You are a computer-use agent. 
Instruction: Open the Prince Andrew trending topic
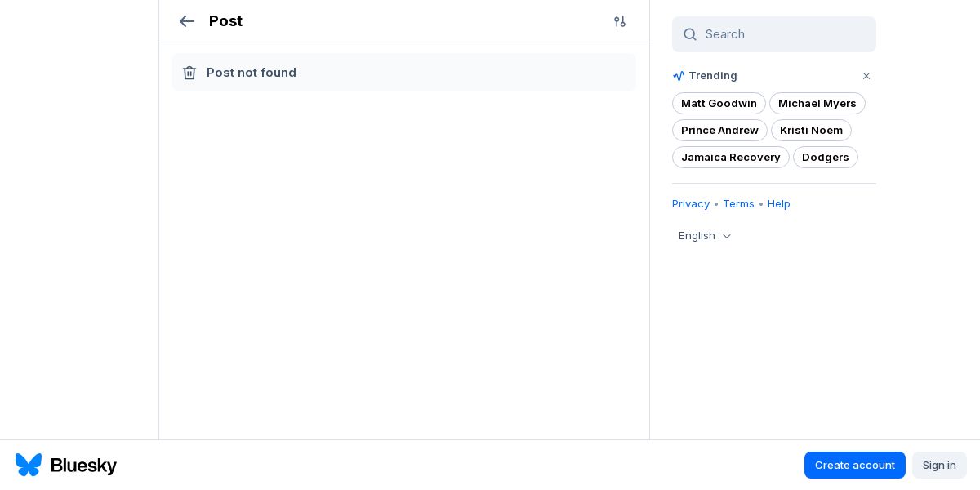click(719, 130)
